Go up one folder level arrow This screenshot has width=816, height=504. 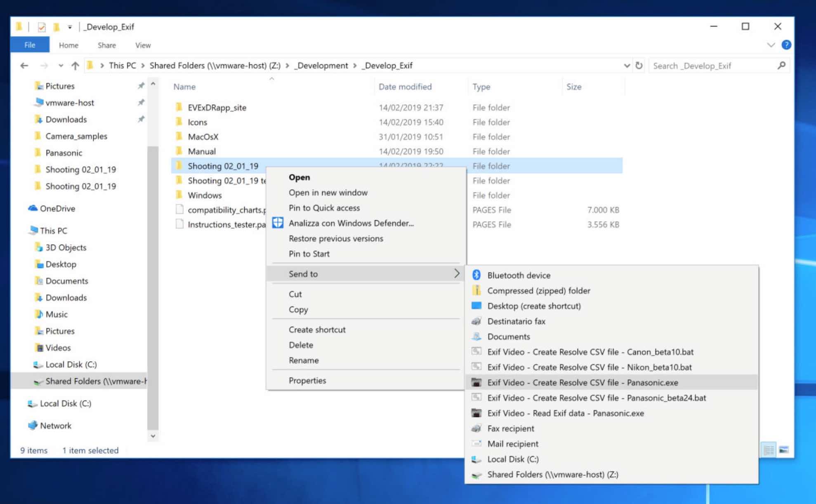coord(75,65)
